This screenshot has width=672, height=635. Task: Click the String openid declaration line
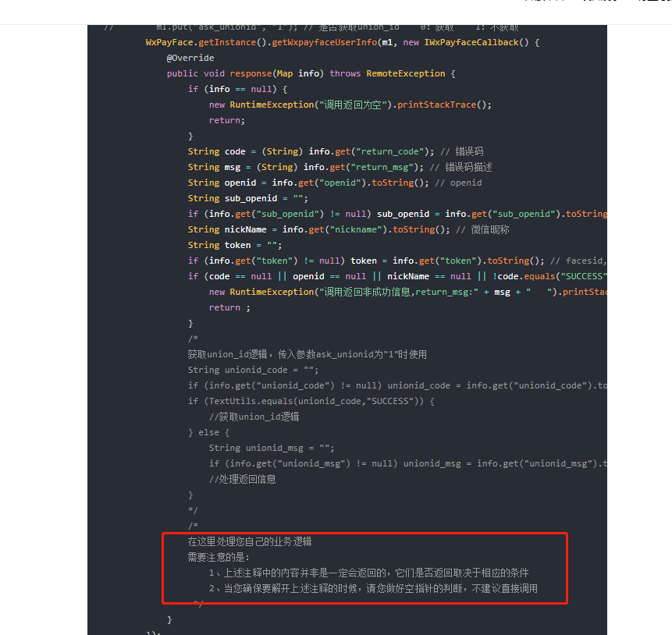(x=335, y=183)
